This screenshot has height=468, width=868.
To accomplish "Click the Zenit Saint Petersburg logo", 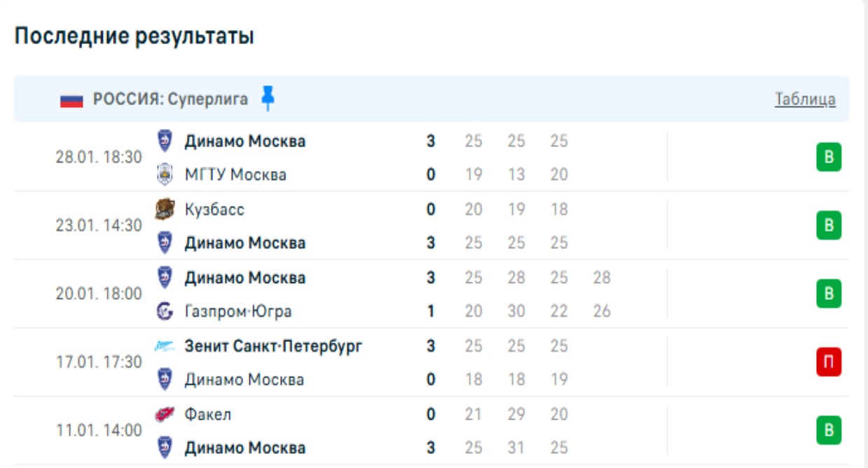I will tap(165, 345).
